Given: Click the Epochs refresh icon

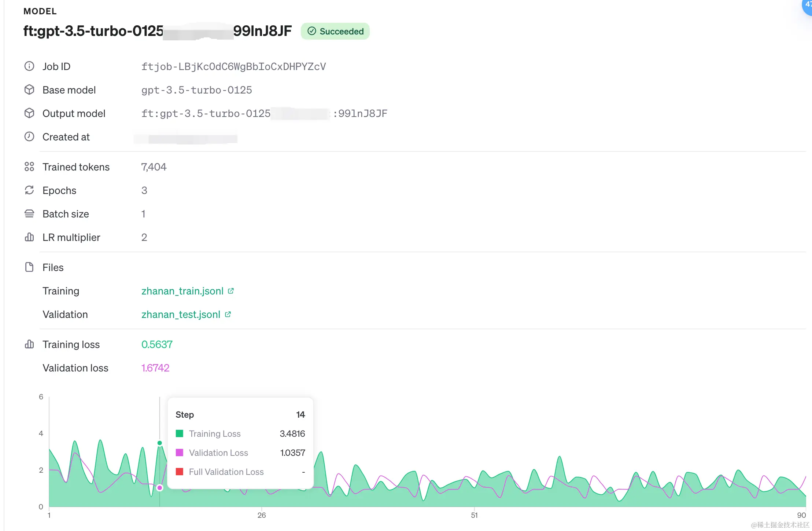Looking at the screenshot, I should [x=29, y=190].
